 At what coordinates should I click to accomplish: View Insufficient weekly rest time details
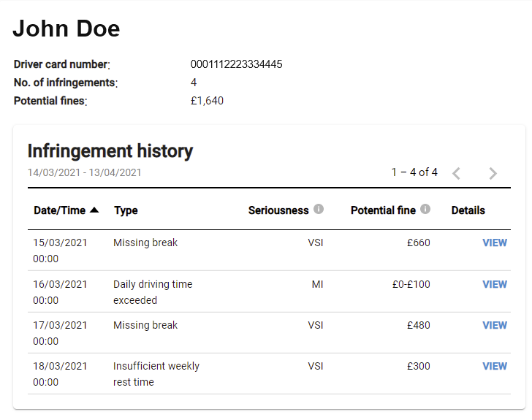point(495,367)
